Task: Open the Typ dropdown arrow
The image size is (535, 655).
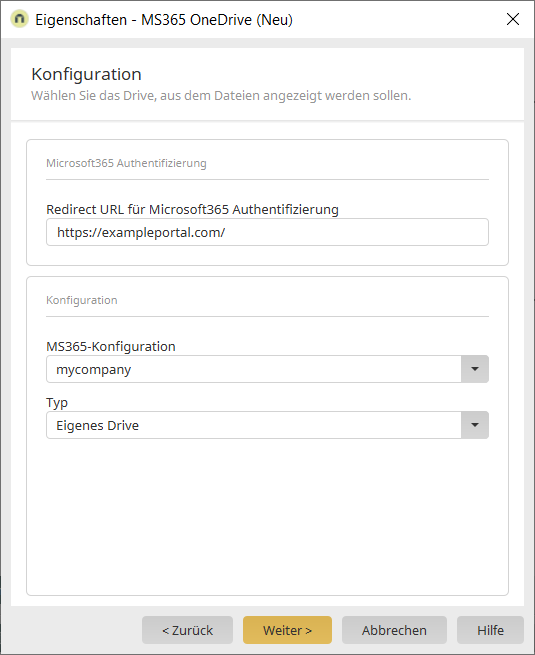Action: coord(475,425)
